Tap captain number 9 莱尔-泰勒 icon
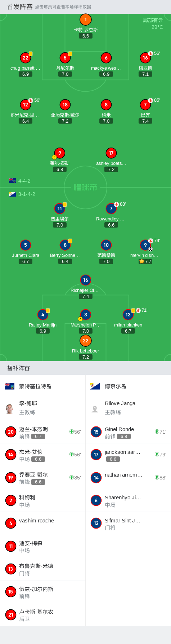This screenshot has height=644, width=171. tap(60, 153)
